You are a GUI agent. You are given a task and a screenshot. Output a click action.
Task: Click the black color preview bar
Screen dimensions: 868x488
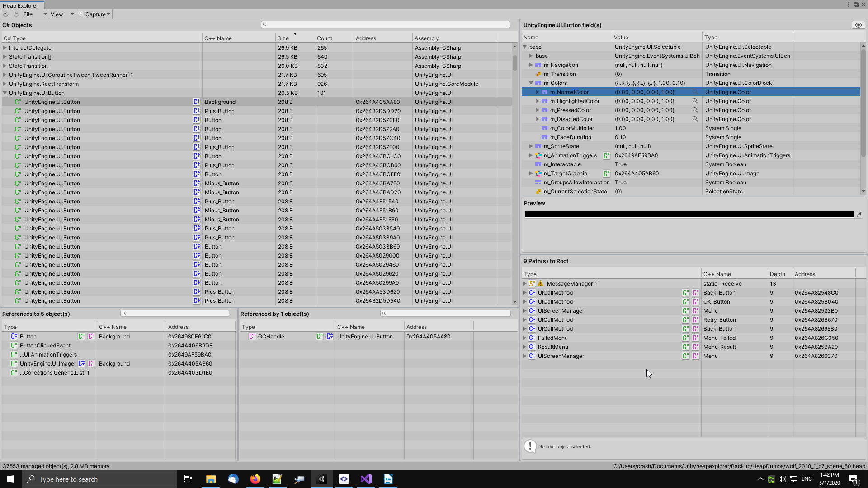click(689, 215)
